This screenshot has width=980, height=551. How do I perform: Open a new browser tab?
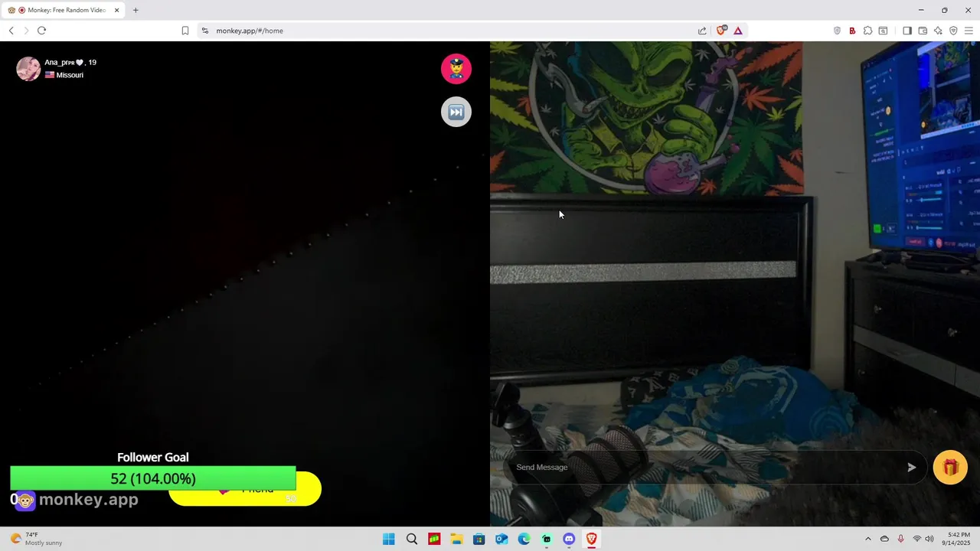point(136,10)
